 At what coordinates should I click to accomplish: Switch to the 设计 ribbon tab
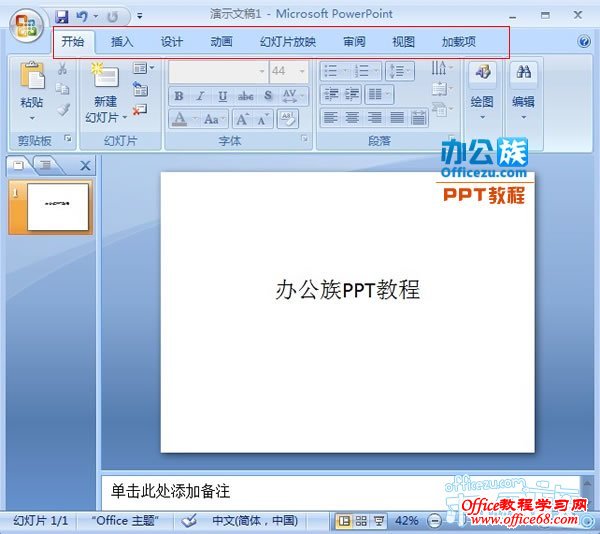(171, 41)
